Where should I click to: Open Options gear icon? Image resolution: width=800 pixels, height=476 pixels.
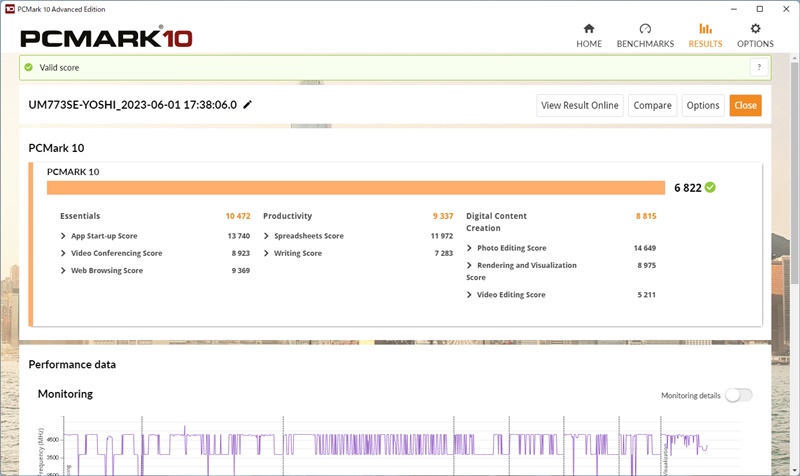click(755, 29)
